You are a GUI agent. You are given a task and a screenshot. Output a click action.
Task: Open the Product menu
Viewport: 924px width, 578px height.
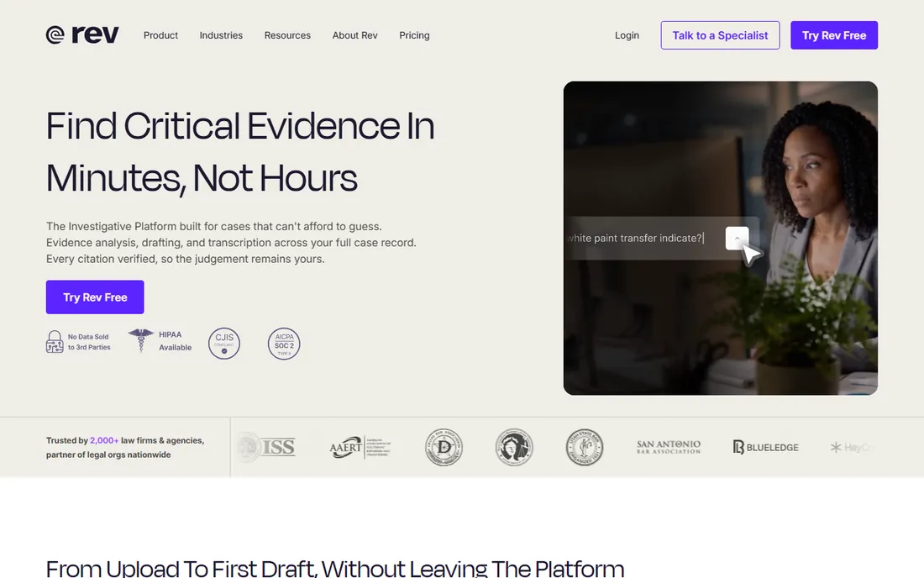[x=160, y=35]
